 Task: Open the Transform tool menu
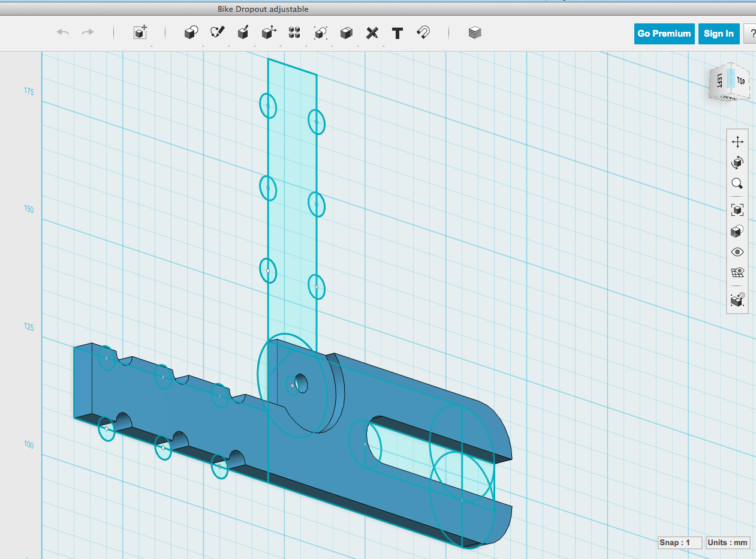point(140,32)
